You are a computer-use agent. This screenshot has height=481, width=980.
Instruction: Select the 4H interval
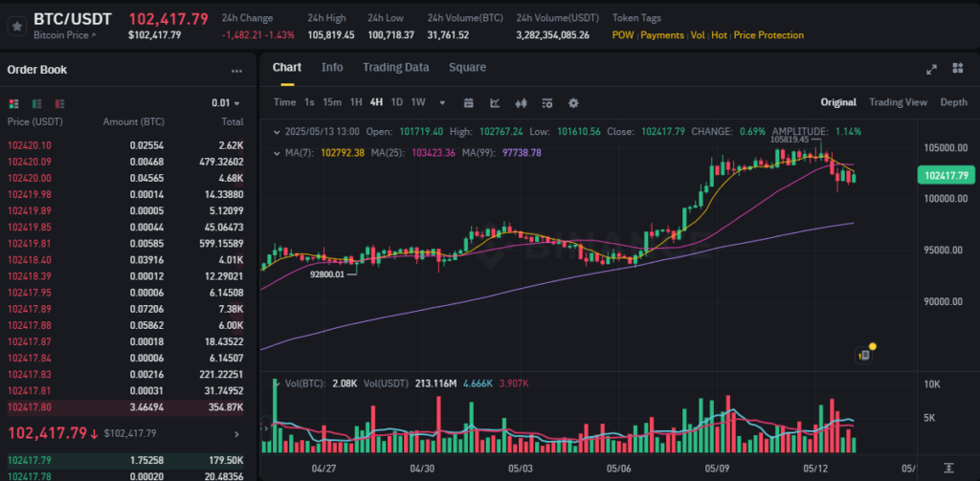(376, 102)
